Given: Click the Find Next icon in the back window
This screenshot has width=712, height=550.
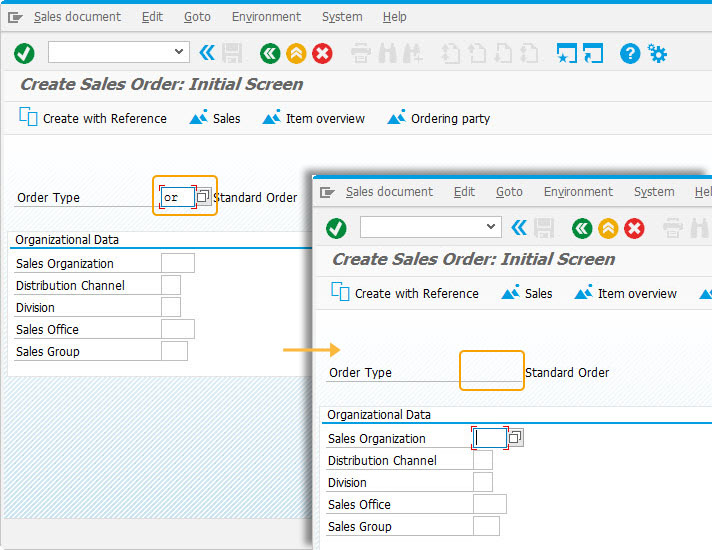Looking at the screenshot, I should (413, 53).
